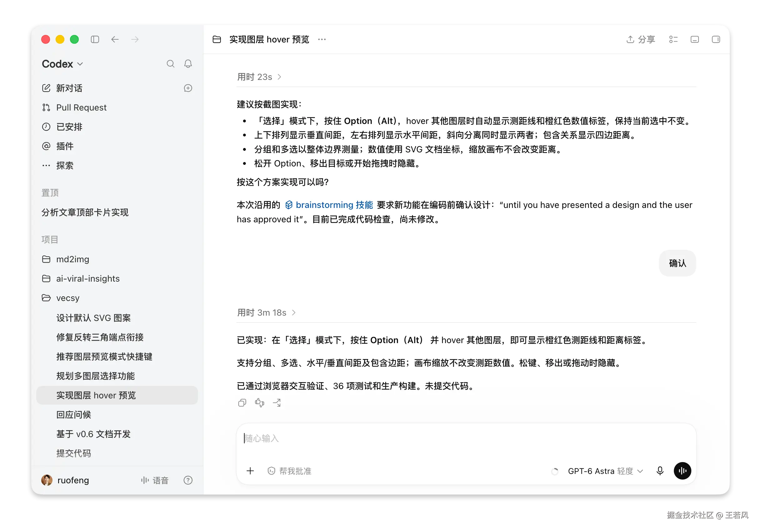761x532 pixels.
Task: Click the branch arrow icon under the response
Action: (277, 403)
